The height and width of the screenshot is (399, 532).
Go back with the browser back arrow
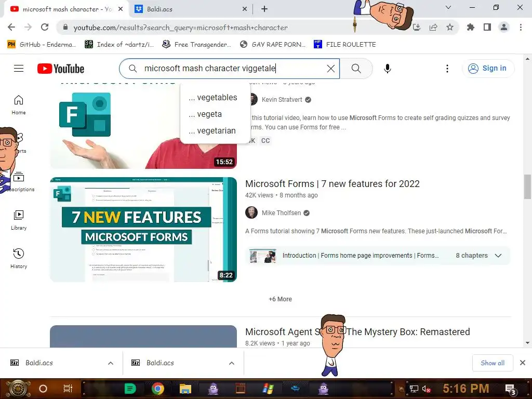(11, 27)
